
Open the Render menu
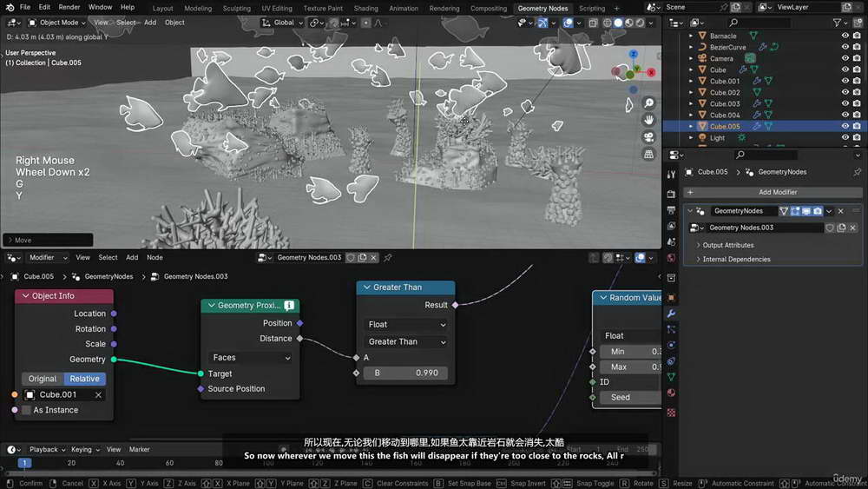click(69, 7)
